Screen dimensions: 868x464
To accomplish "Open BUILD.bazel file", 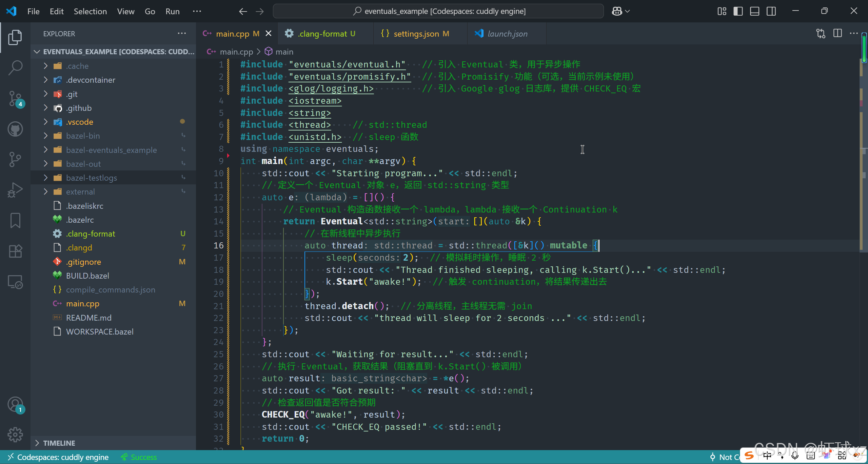I will [x=114, y=276].
